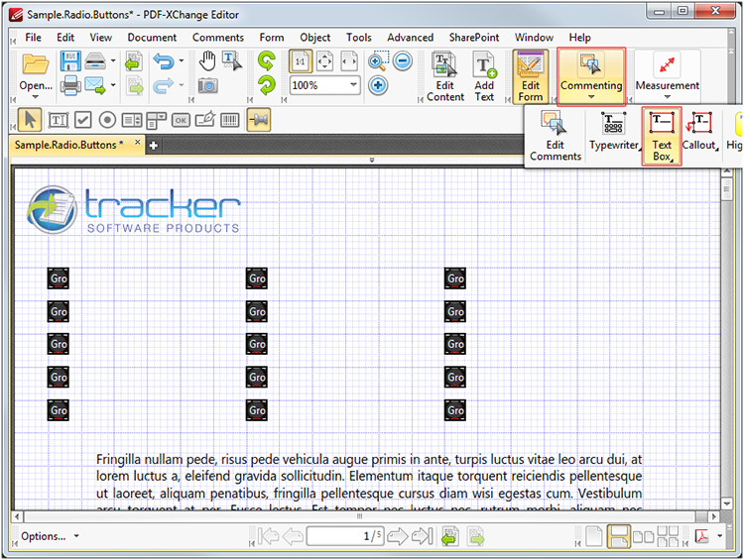
Task: Open dropdown arrow beside the PDF icon
Action: pos(720,536)
